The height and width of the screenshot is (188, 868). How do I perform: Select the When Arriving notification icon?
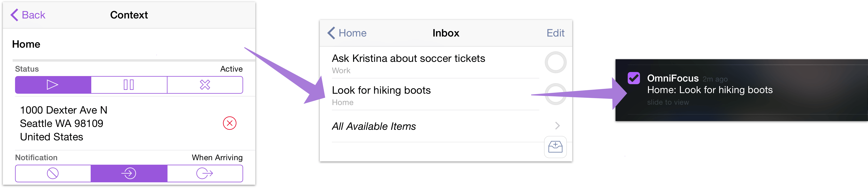point(129,174)
